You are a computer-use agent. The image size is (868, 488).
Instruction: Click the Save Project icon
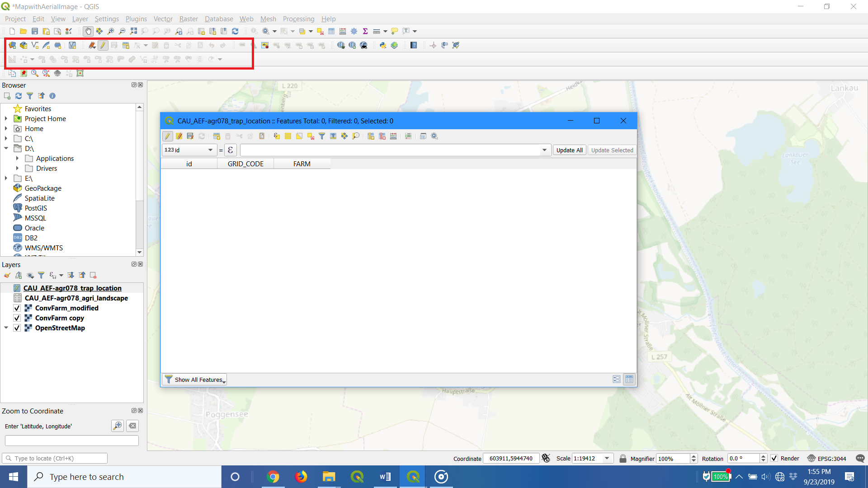[x=35, y=31]
